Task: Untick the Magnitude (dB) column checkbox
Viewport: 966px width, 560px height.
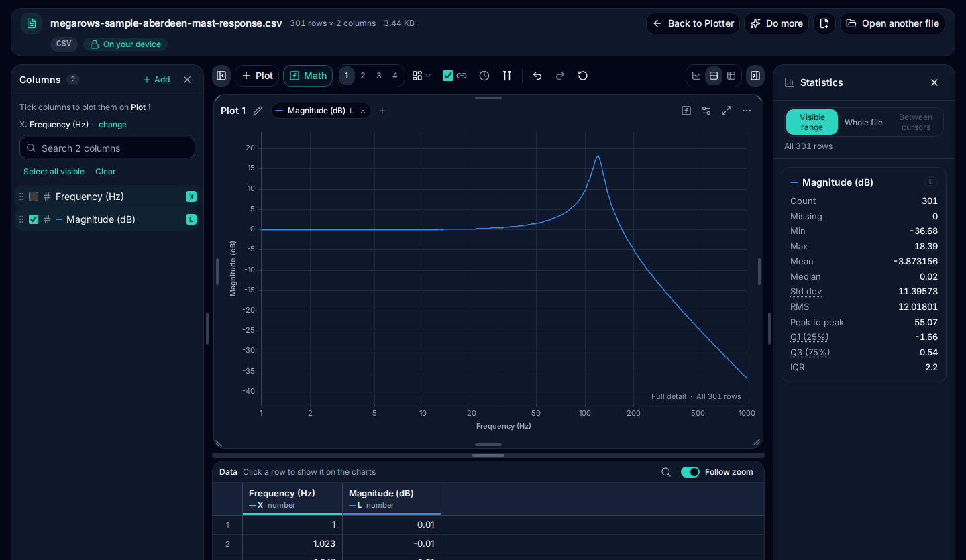Action: pos(34,219)
